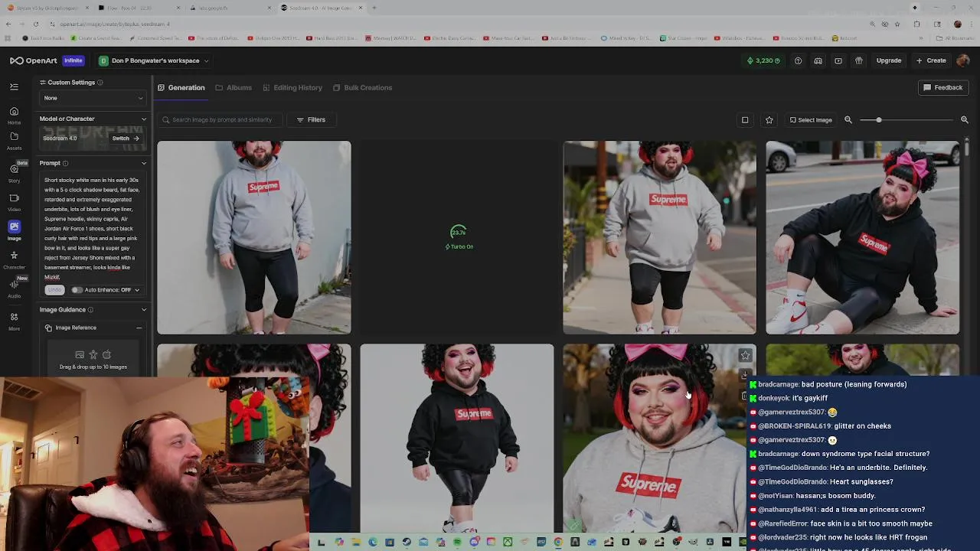Open Custom Settings None dropdown

(93, 98)
